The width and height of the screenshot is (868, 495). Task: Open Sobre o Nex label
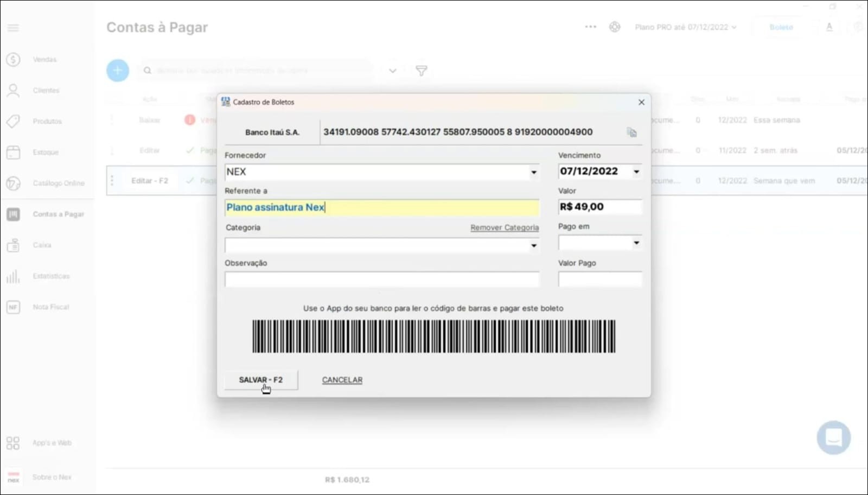[52, 477]
